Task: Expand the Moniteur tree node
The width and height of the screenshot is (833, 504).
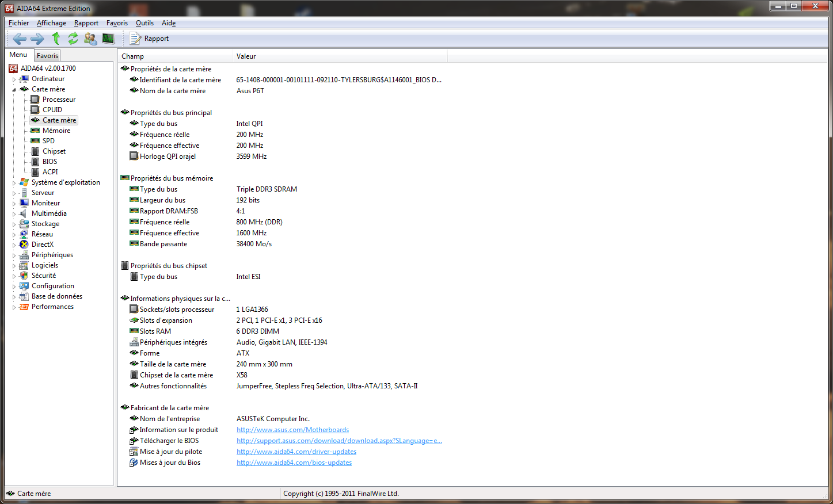Action: 14,204
